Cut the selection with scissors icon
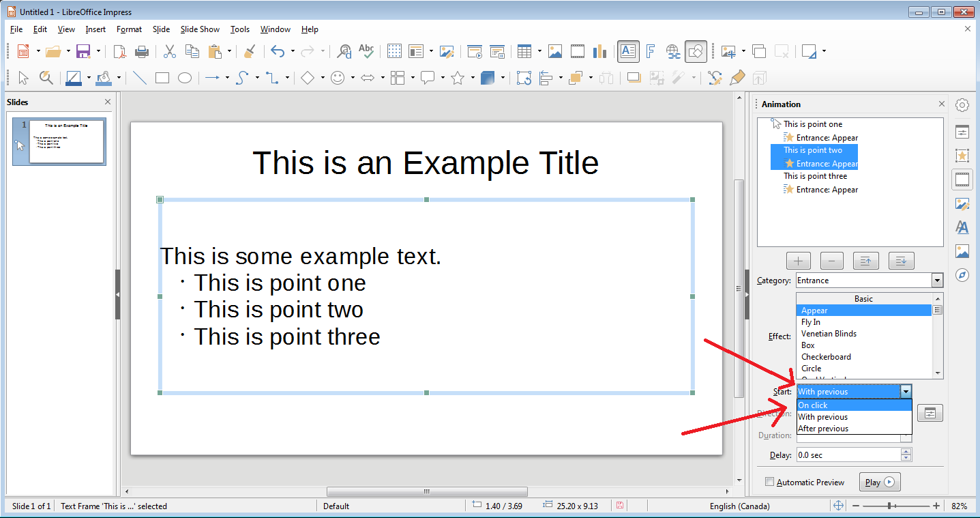Image resolution: width=980 pixels, height=518 pixels. point(170,51)
